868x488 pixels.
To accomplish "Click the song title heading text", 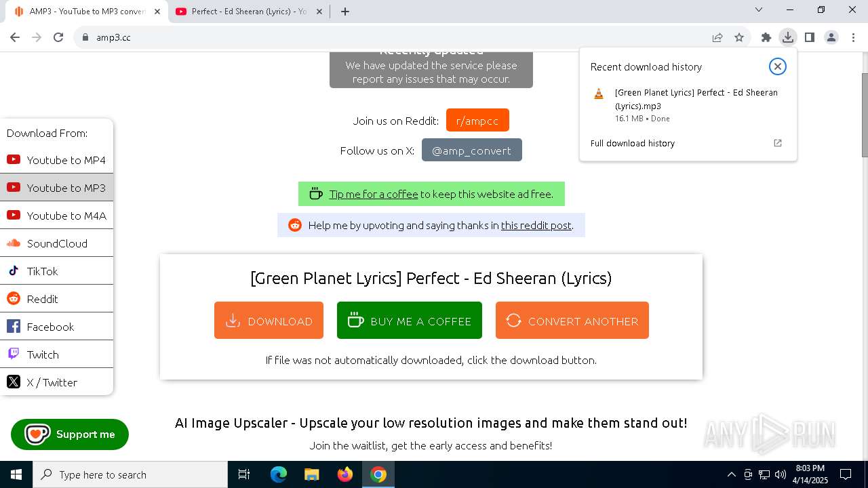I will [431, 278].
